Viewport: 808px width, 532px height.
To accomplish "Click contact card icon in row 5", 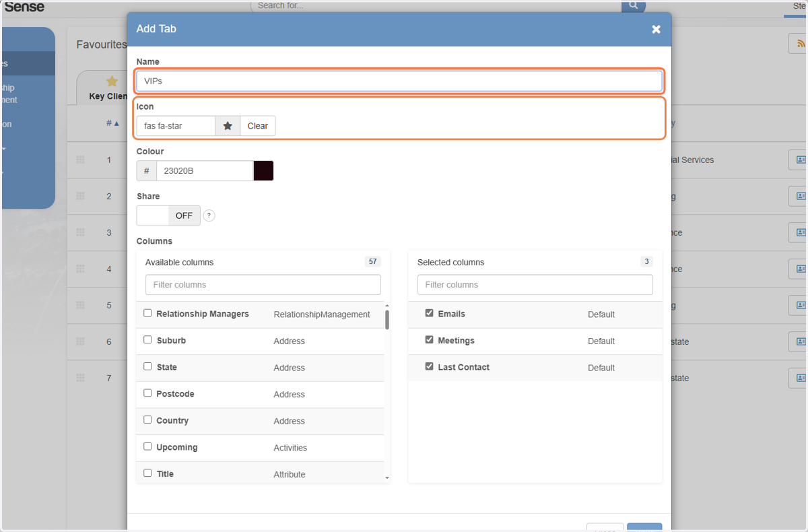I will point(799,305).
